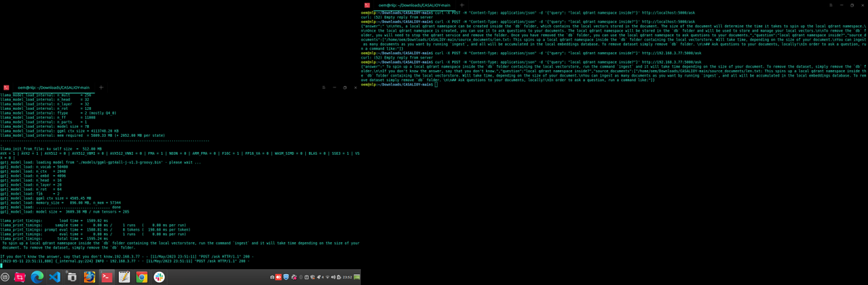Screen dimensions: 868x285
Task: Click the 'gptj_model_load: loading model' line
Action: coord(101,162)
